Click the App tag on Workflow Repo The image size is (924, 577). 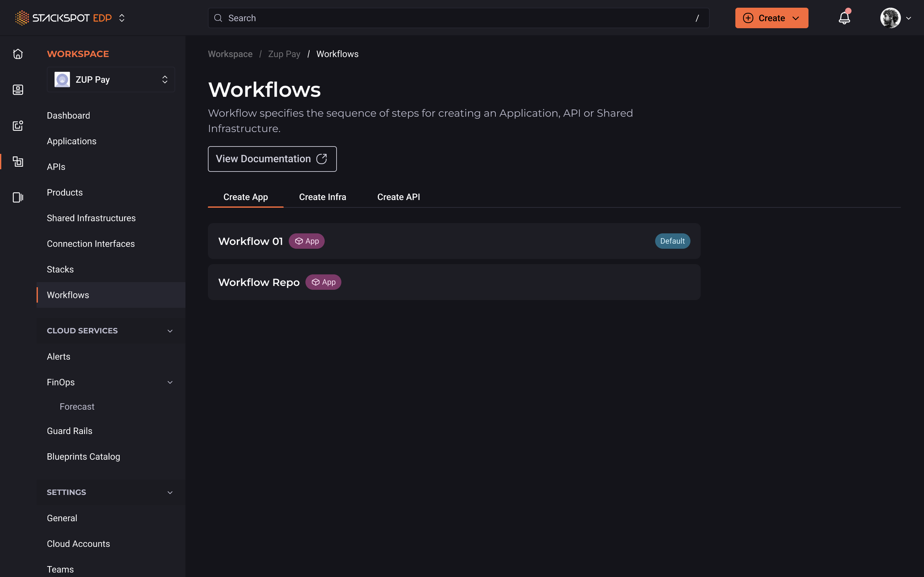coord(323,282)
